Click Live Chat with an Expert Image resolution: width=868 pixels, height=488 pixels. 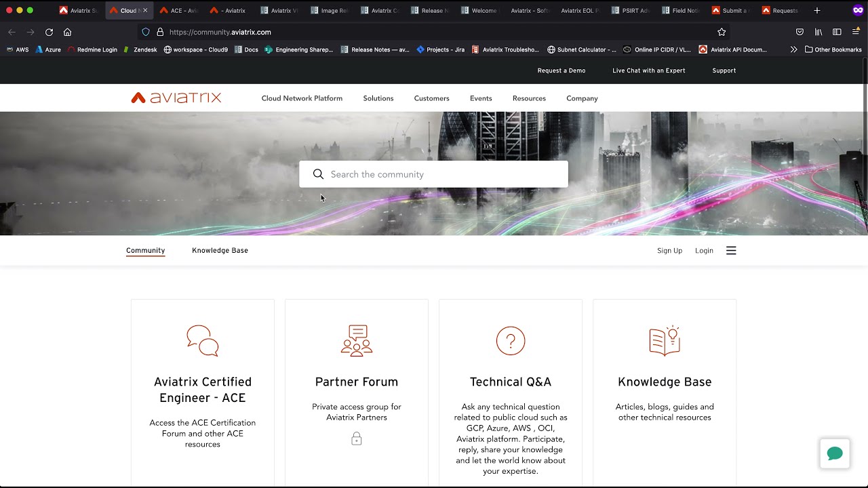649,70
